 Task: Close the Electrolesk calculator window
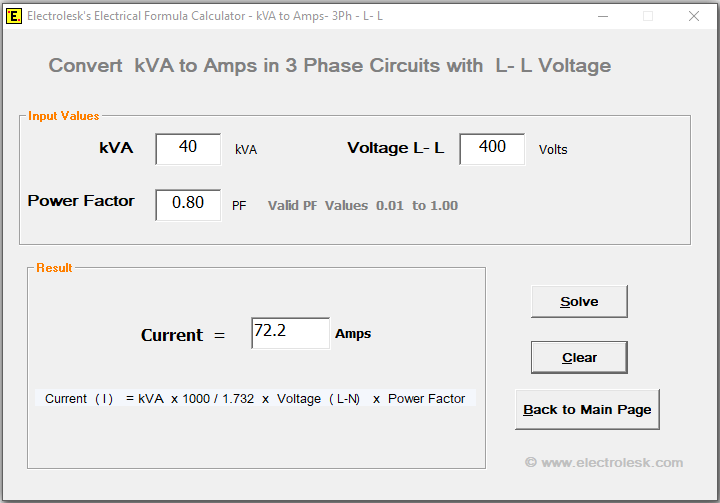click(x=694, y=16)
